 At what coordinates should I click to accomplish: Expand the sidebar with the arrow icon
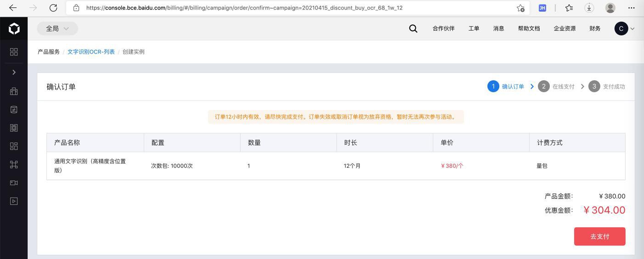tap(14, 72)
